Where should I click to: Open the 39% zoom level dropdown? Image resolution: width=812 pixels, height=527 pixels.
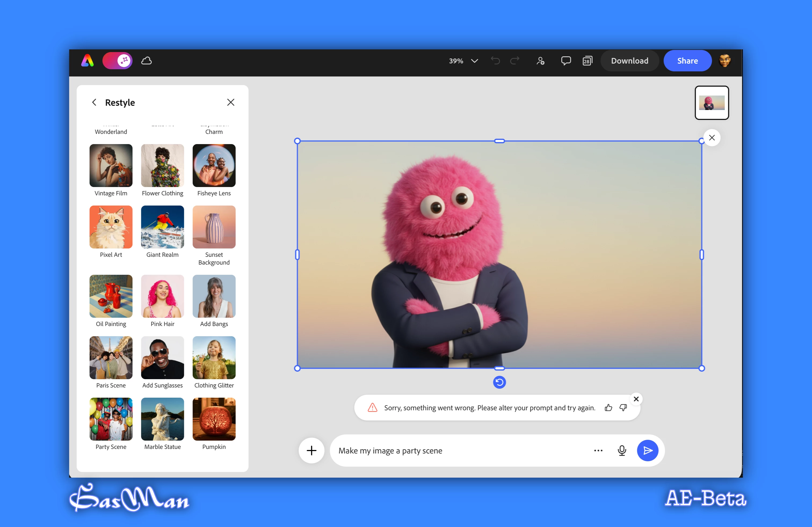(x=463, y=61)
